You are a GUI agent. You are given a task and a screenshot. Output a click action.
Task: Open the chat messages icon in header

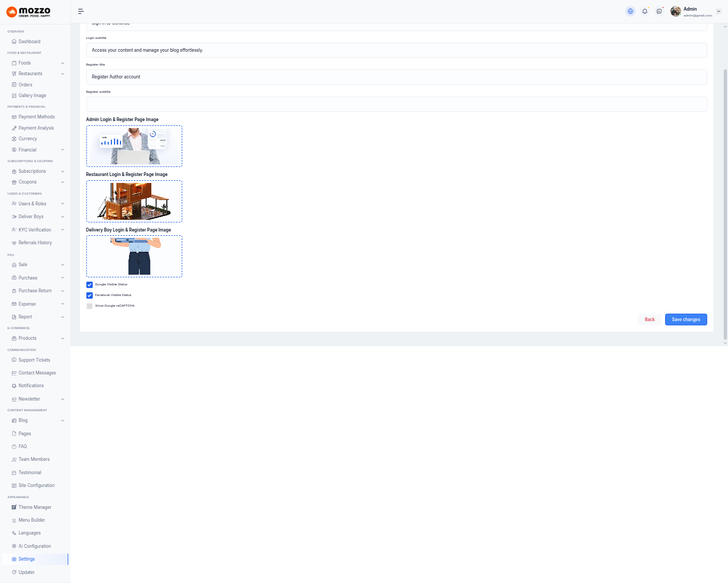659,11
